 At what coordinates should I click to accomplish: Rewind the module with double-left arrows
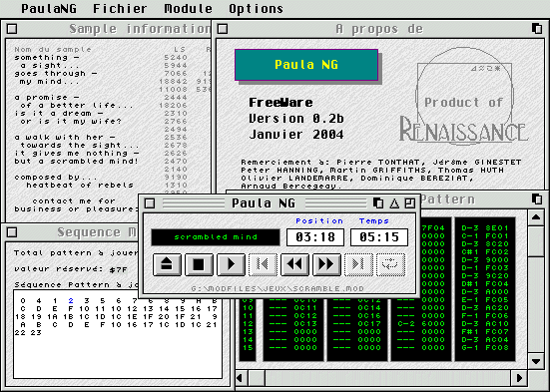coord(294,264)
